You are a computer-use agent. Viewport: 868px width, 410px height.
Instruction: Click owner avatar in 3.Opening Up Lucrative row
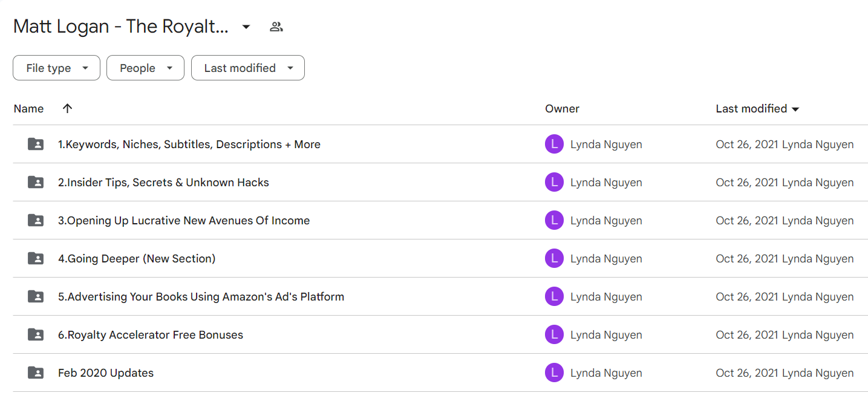[554, 220]
